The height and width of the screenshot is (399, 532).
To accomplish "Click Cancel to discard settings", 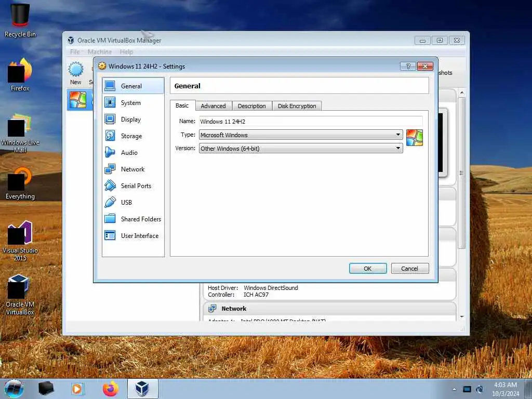I will click(x=410, y=269).
